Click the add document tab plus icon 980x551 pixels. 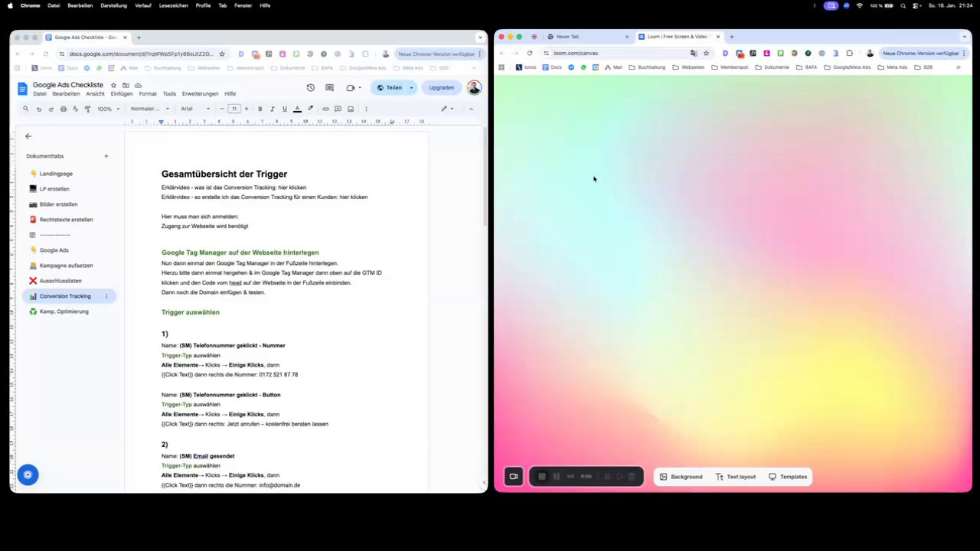(106, 156)
